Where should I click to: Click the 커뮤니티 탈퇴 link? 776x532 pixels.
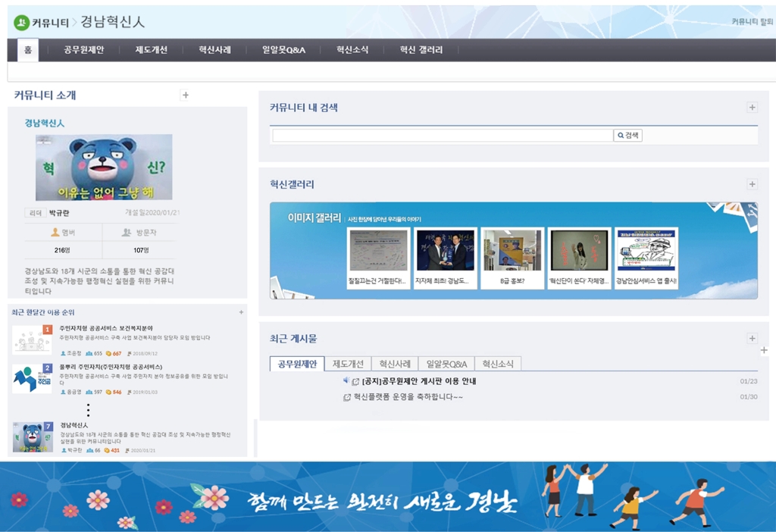tap(752, 22)
